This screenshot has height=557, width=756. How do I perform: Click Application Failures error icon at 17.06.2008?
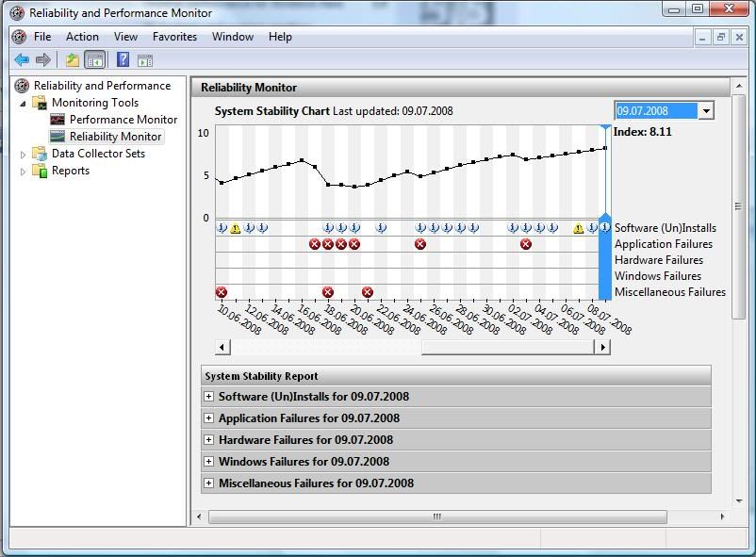[x=315, y=244]
